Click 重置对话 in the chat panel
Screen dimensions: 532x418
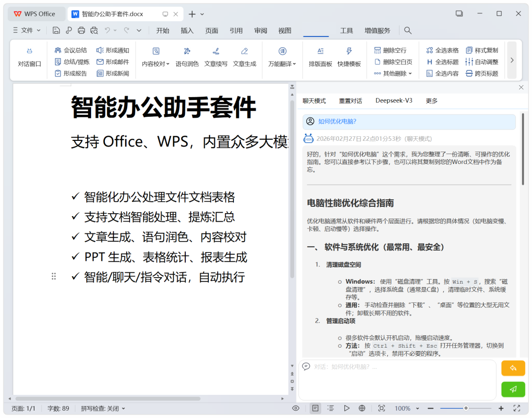(351, 101)
